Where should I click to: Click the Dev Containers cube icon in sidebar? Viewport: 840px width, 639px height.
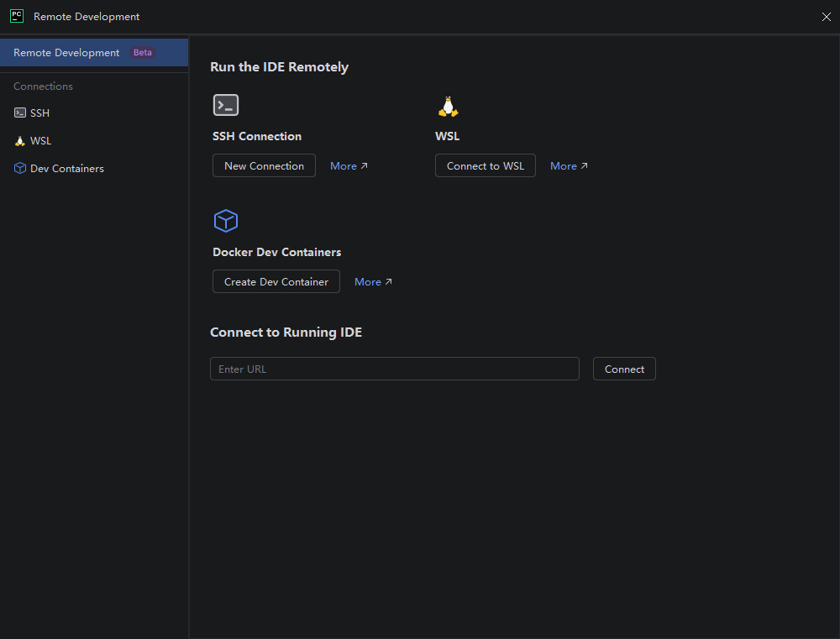click(20, 168)
